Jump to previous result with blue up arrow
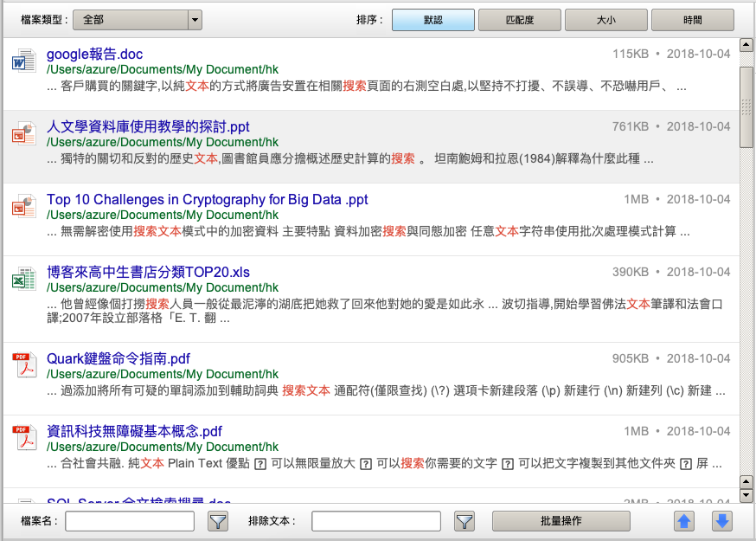This screenshot has height=541, width=756. tap(684, 521)
